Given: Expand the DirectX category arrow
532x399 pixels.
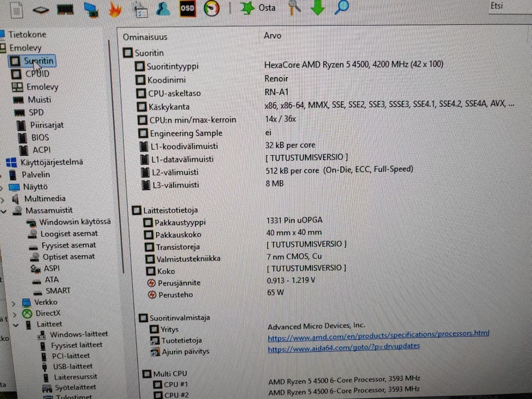Looking at the screenshot, I should 14,314.
